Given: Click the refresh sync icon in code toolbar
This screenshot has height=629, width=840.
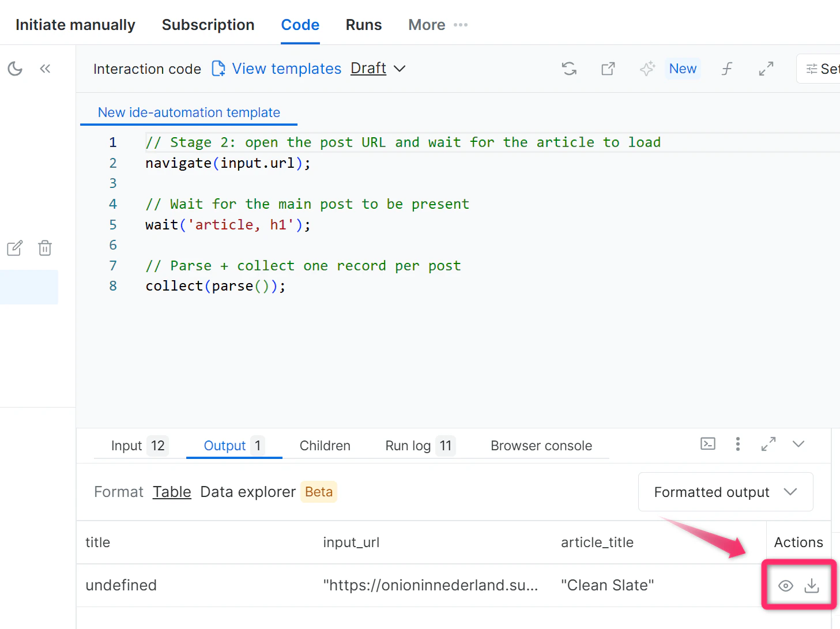Looking at the screenshot, I should click(569, 69).
